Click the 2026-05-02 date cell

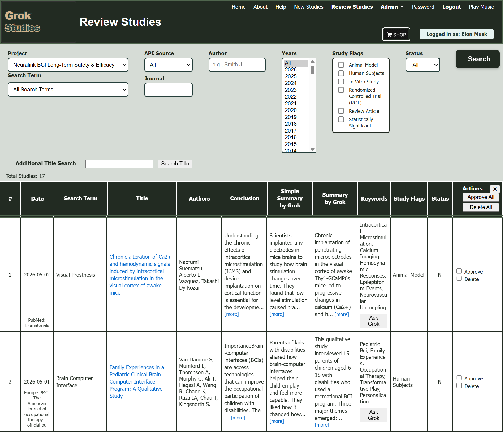tap(37, 275)
